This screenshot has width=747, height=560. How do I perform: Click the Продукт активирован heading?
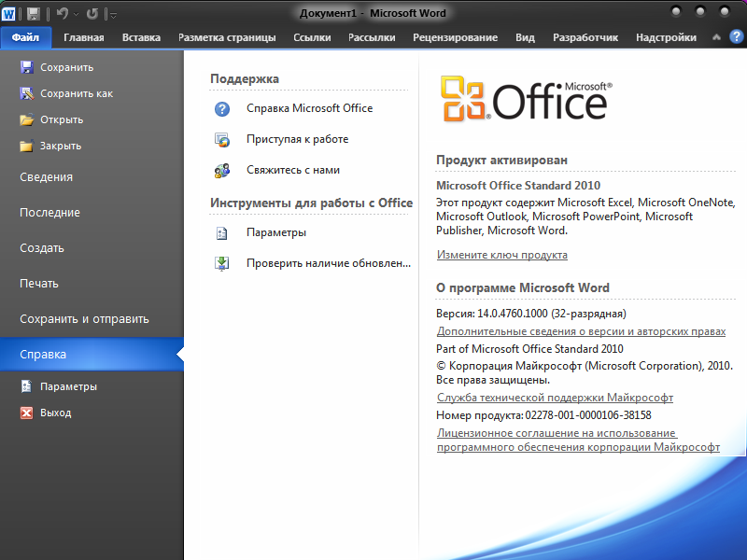coord(501,160)
